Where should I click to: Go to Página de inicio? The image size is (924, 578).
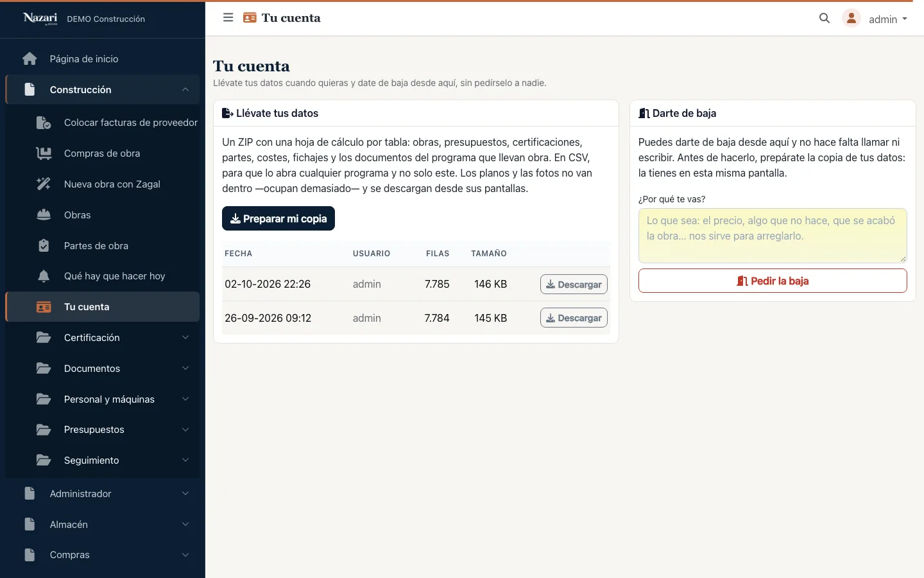pyautogui.click(x=103, y=59)
